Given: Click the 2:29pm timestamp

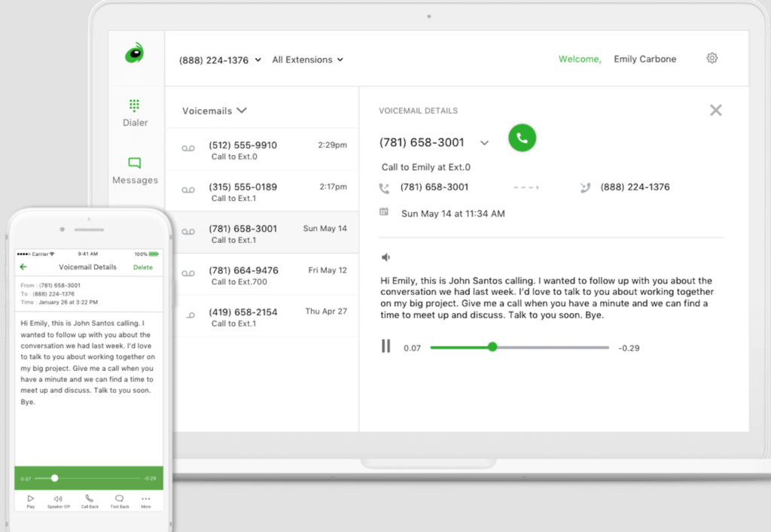Looking at the screenshot, I should point(332,145).
